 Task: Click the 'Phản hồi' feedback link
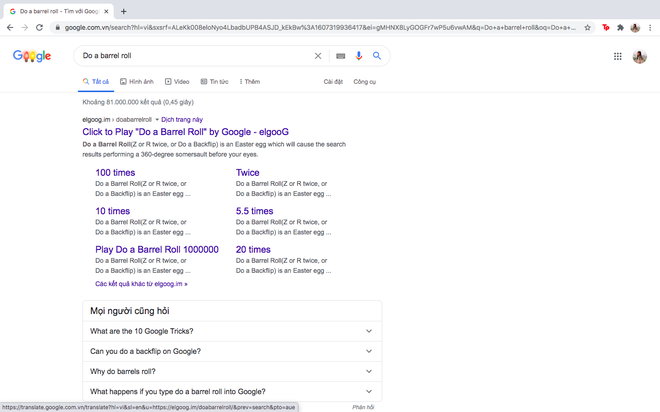pos(363,407)
